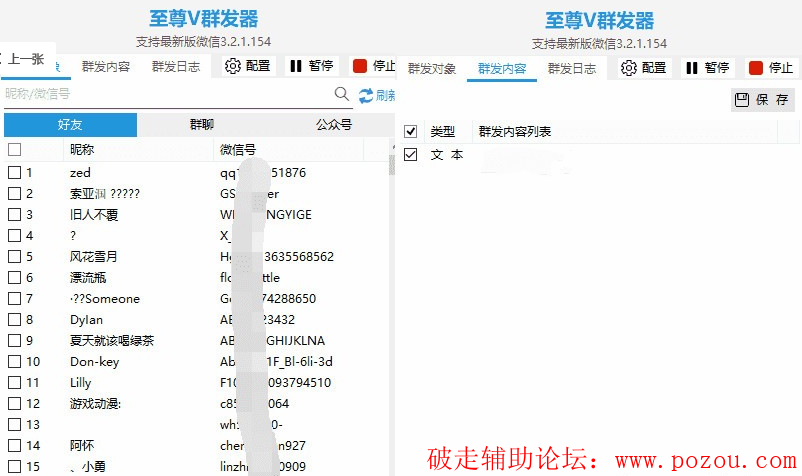
Task: Switch to 群发日志 tab in right window
Action: pyautogui.click(x=572, y=69)
